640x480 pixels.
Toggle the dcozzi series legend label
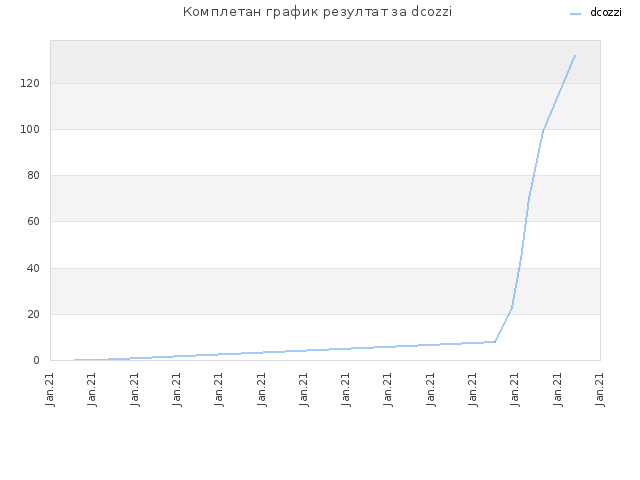(x=606, y=12)
